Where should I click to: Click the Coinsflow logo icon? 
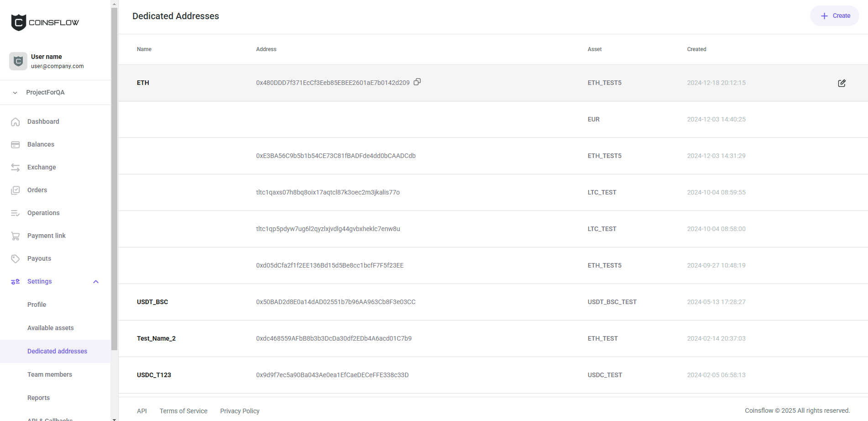tap(18, 22)
